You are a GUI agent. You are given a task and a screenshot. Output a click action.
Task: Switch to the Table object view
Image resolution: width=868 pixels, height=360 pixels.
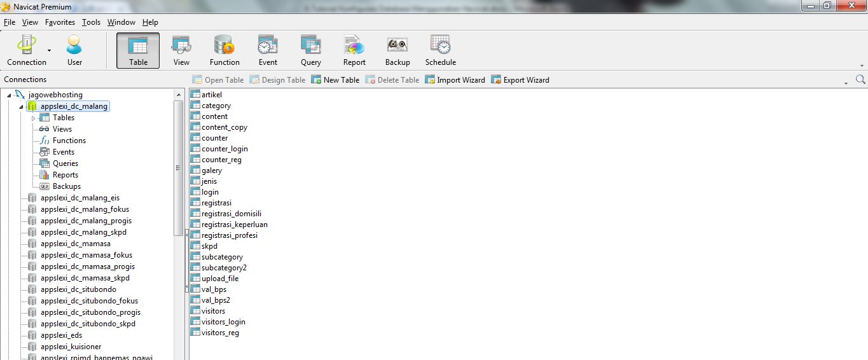pos(138,50)
